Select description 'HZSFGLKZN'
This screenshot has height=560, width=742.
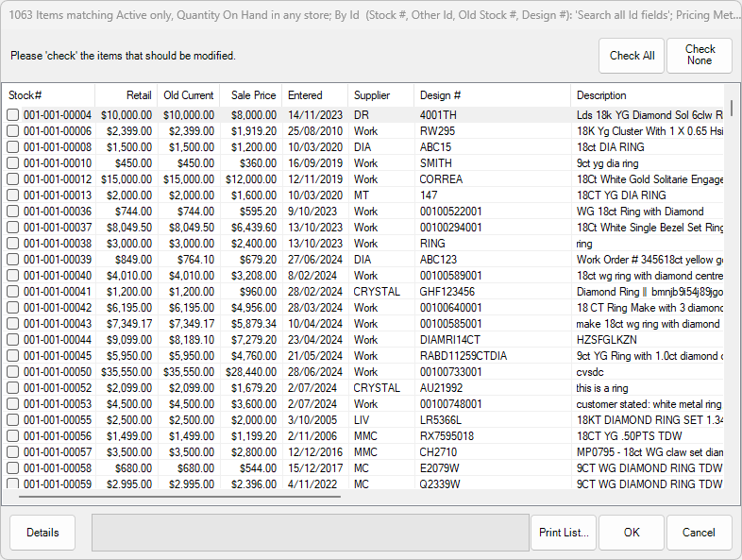[606, 340]
